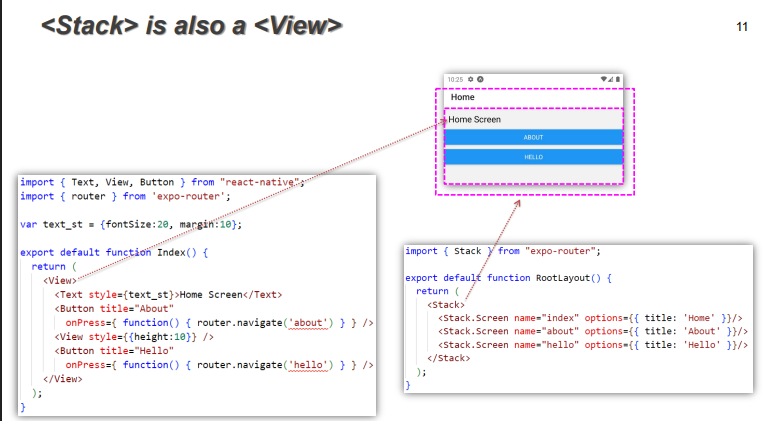Click the Stack.Screen name="hello" line

592,345
